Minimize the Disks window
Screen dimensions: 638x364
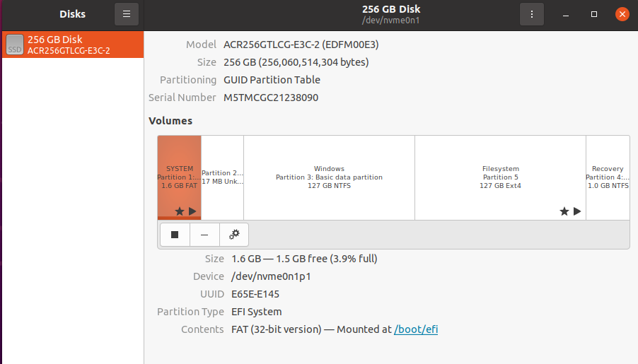tap(566, 14)
